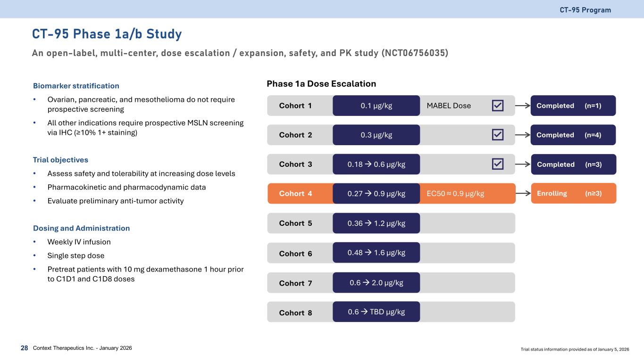
Task: Click the arrow after Cohort 3 row
Action: (523, 164)
